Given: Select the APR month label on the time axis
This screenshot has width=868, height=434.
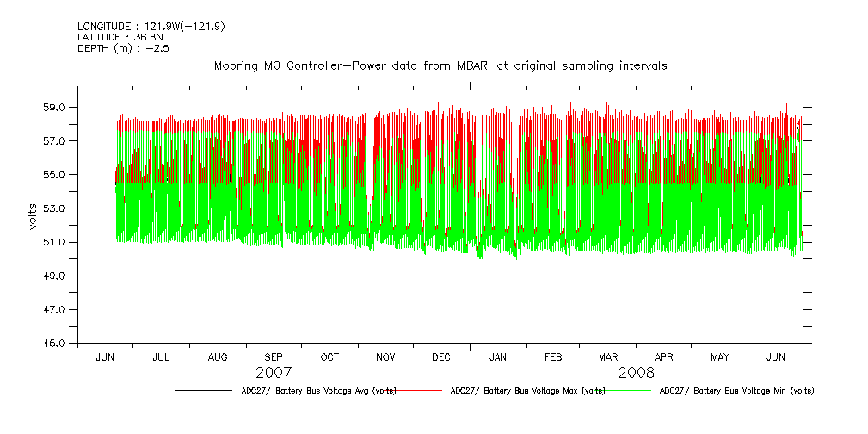Looking at the screenshot, I should click(664, 356).
